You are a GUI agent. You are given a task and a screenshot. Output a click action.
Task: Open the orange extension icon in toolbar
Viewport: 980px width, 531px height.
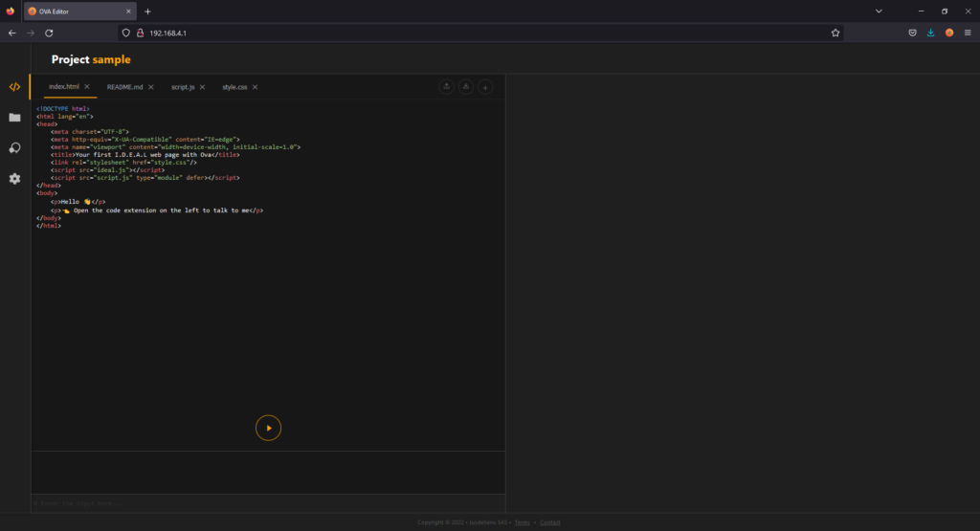coord(949,33)
